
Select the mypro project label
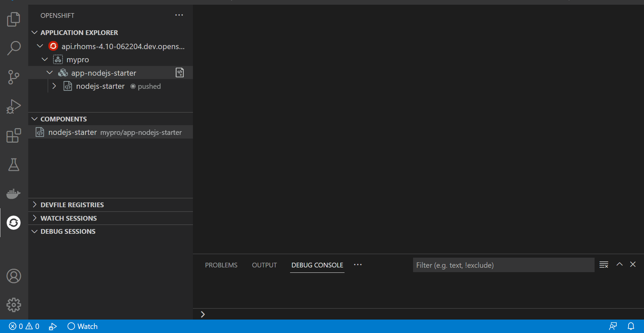(78, 60)
